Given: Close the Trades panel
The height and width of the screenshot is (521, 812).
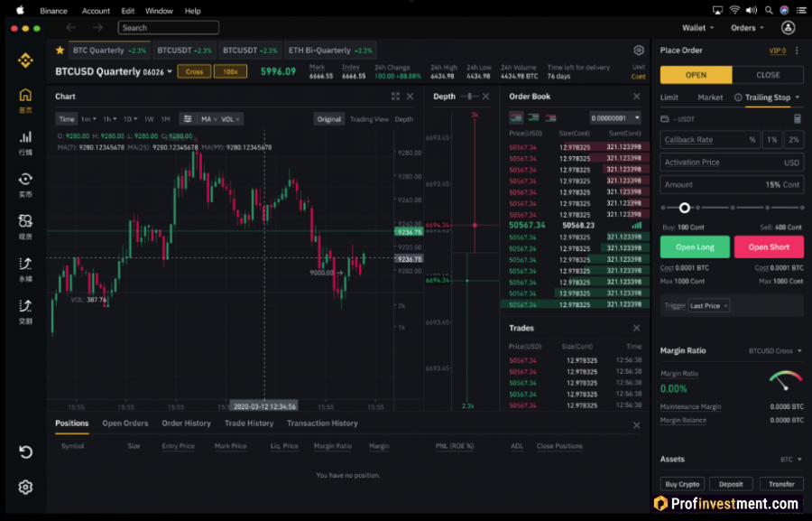Looking at the screenshot, I should (x=636, y=328).
